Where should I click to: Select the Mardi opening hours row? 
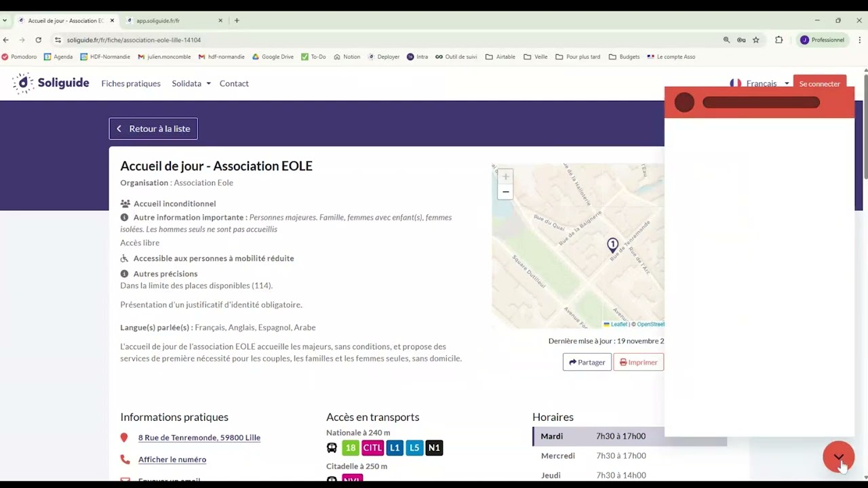tap(629, 436)
